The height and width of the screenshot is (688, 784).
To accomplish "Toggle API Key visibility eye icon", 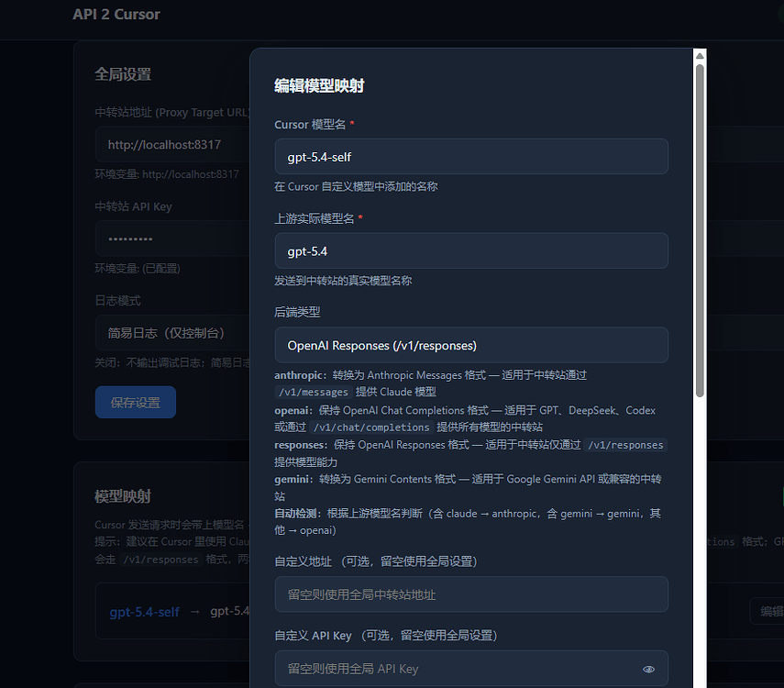I will 648,669.
